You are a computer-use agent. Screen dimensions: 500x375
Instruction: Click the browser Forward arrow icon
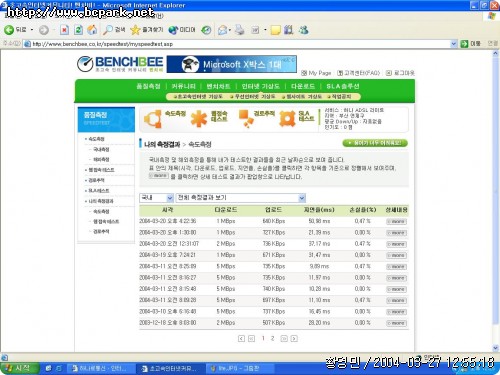pyautogui.click(x=44, y=30)
